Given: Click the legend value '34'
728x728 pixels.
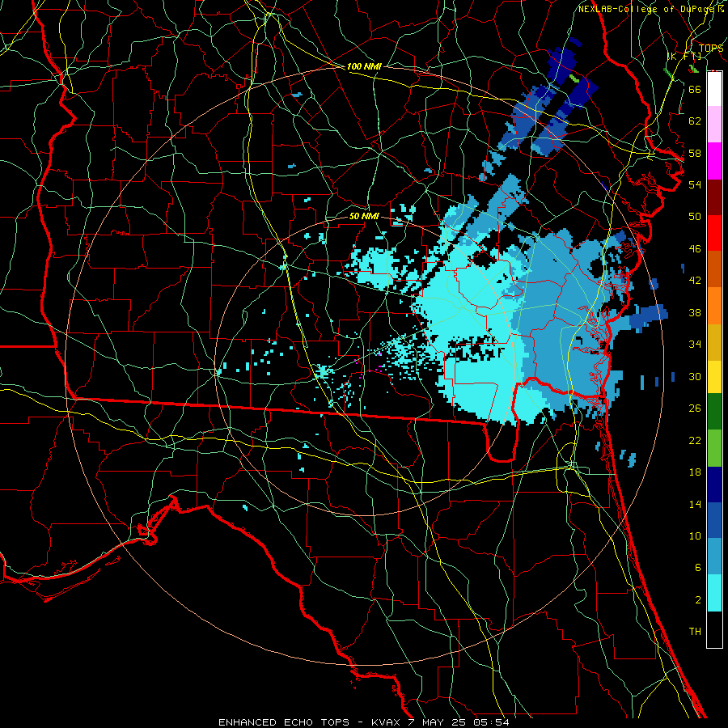Looking at the screenshot, I should [x=695, y=344].
